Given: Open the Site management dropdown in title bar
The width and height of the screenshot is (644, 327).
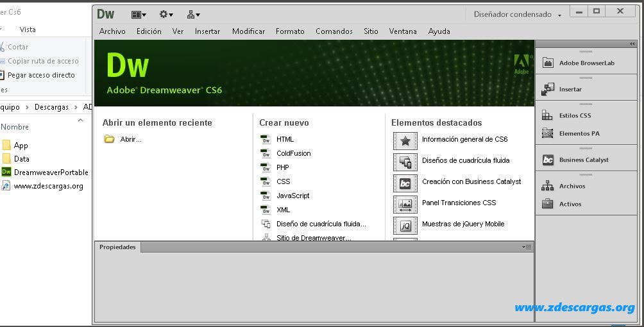Looking at the screenshot, I should point(194,15).
